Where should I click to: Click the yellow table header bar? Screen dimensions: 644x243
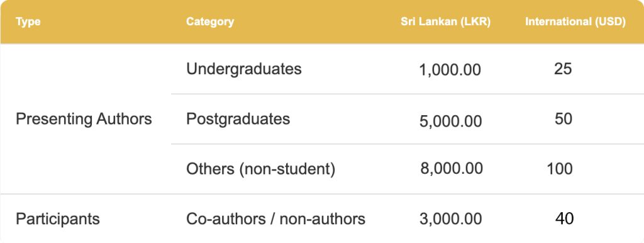tap(322, 22)
